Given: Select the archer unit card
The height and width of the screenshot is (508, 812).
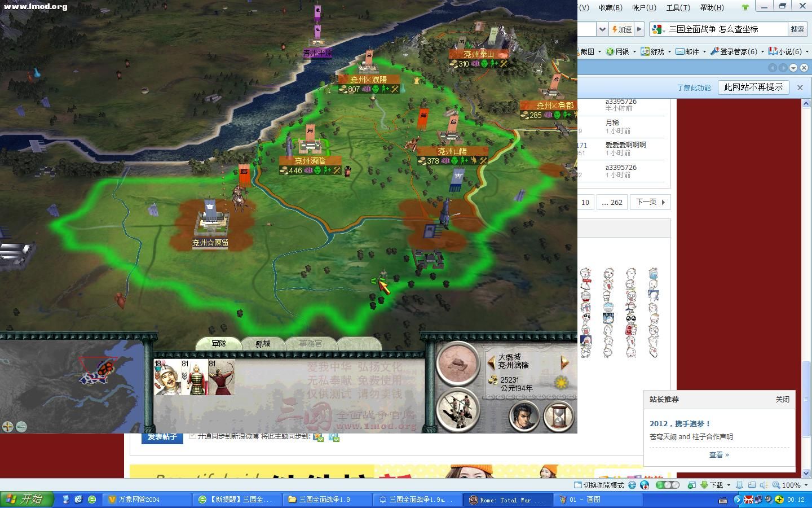Looking at the screenshot, I should (222, 377).
